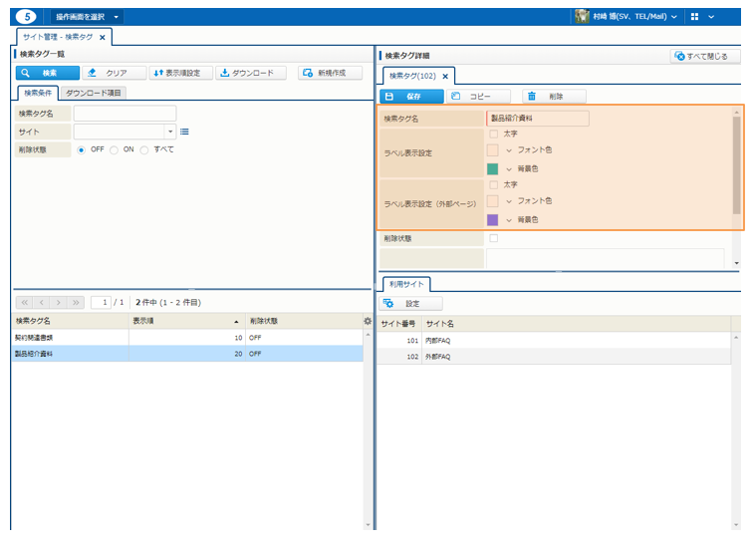Open 表示順設定 sort order settings
The width and height of the screenshot is (756, 550).
coord(181,73)
